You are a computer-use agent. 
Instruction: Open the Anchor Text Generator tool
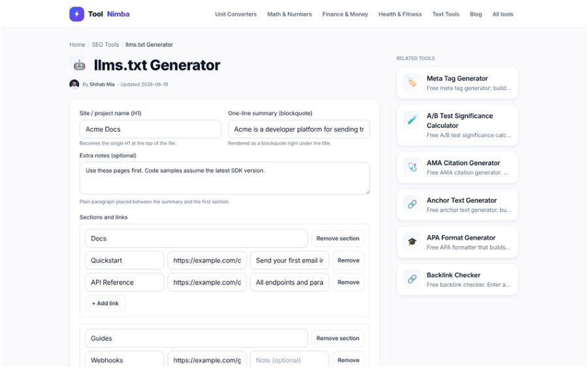click(457, 205)
